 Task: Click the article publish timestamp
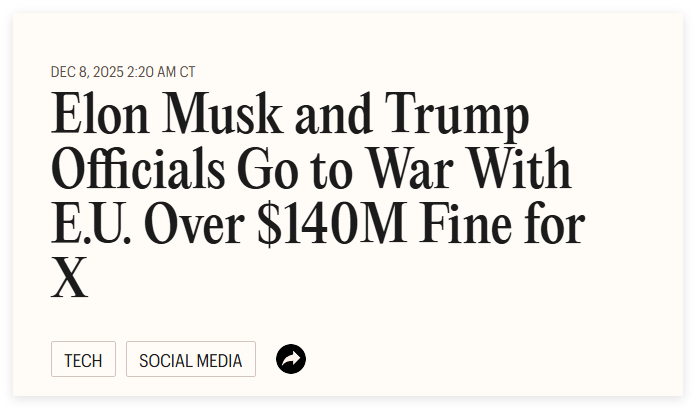point(123,73)
